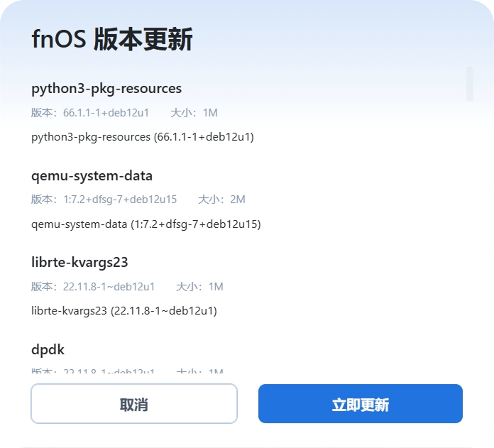
Task: Select the python3-pkg-resources package heading
Action: tap(106, 89)
